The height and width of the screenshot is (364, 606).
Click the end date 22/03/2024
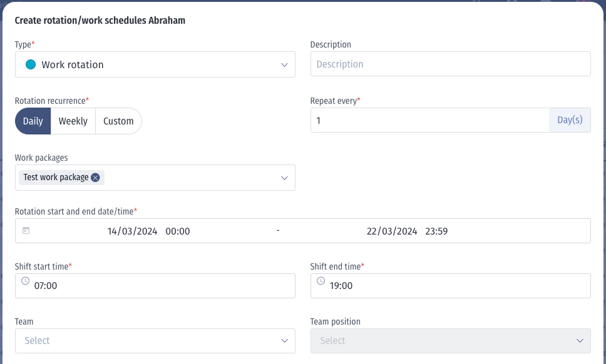392,231
